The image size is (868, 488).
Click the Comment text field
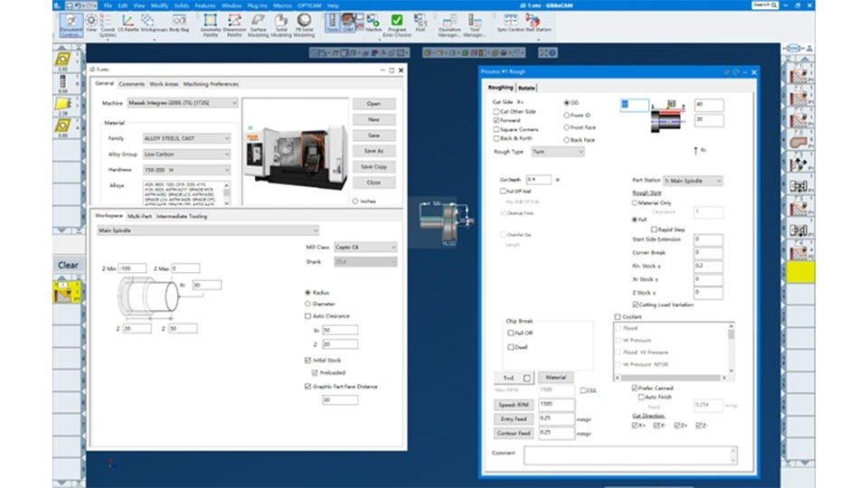coord(630,455)
